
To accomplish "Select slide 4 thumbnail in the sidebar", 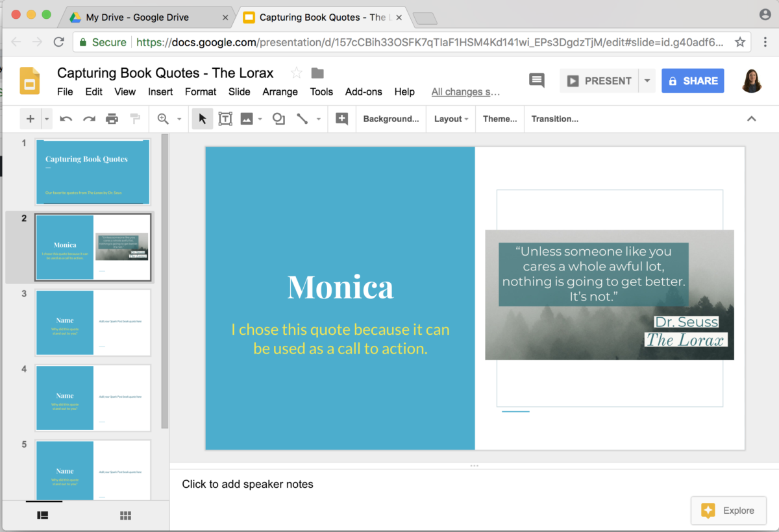I will point(93,398).
